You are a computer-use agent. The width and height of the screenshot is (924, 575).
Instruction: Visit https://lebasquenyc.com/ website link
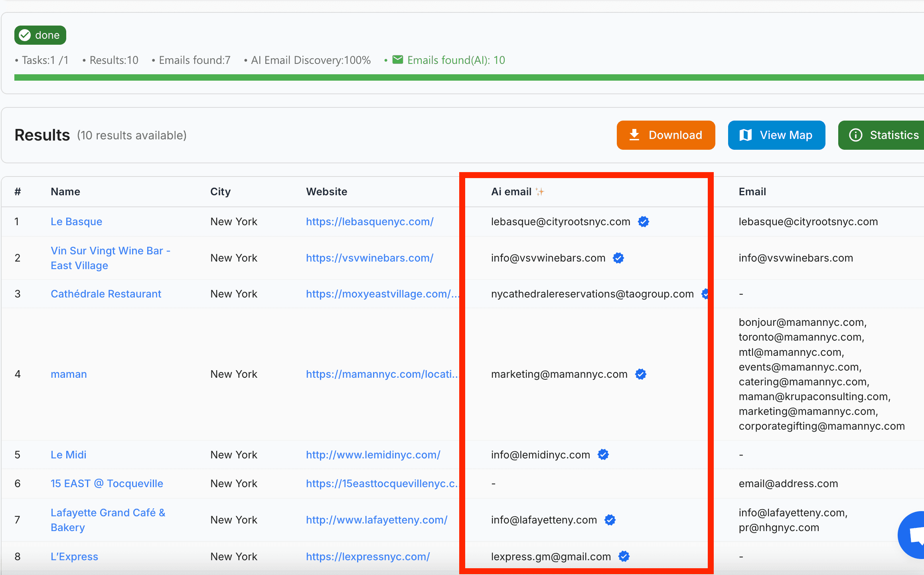tap(369, 222)
